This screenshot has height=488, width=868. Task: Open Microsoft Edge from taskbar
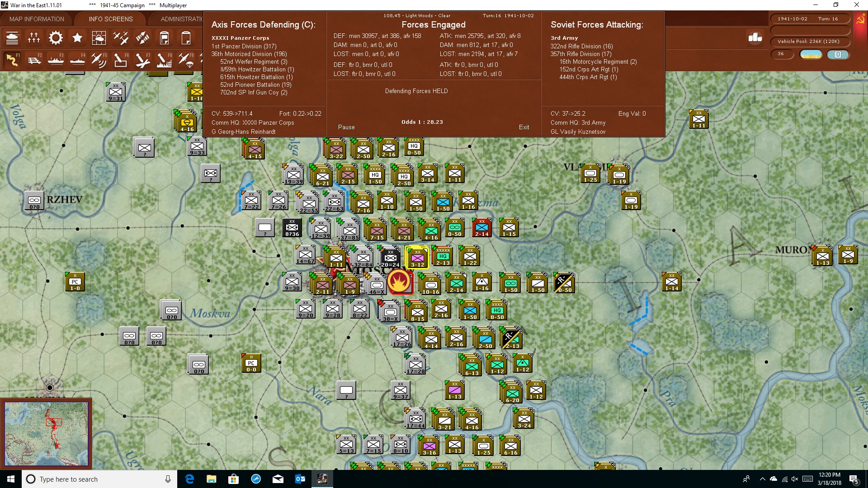189,479
